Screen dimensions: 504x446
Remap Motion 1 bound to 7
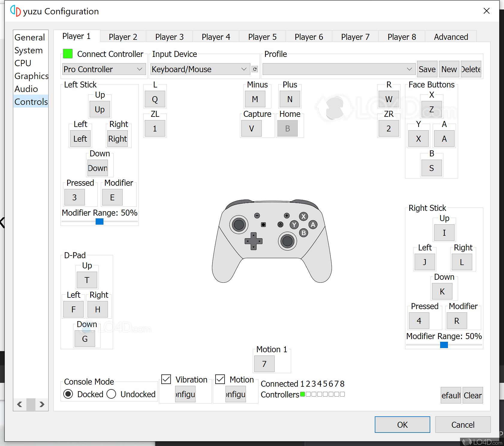click(x=264, y=364)
